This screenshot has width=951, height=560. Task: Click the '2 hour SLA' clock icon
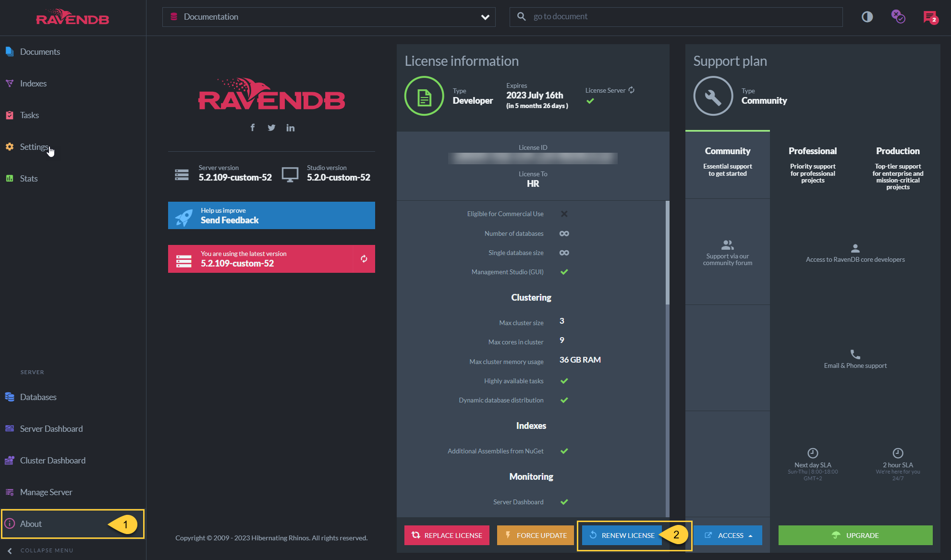point(898,453)
